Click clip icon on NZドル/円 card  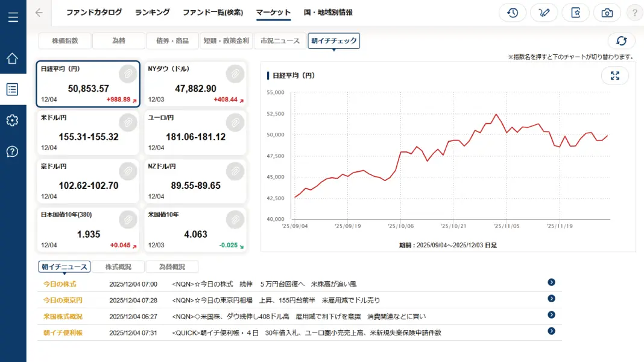(x=235, y=171)
